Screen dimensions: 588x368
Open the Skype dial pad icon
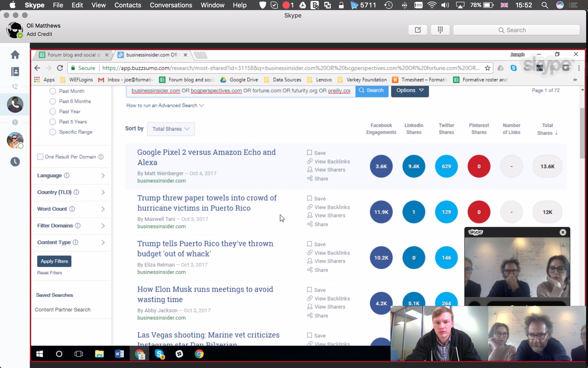click(x=440, y=30)
